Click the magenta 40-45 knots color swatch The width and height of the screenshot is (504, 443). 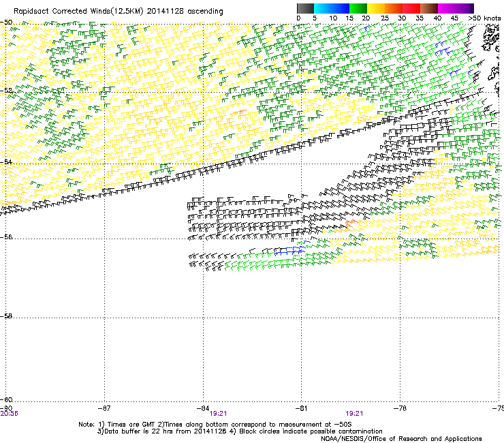pos(447,8)
